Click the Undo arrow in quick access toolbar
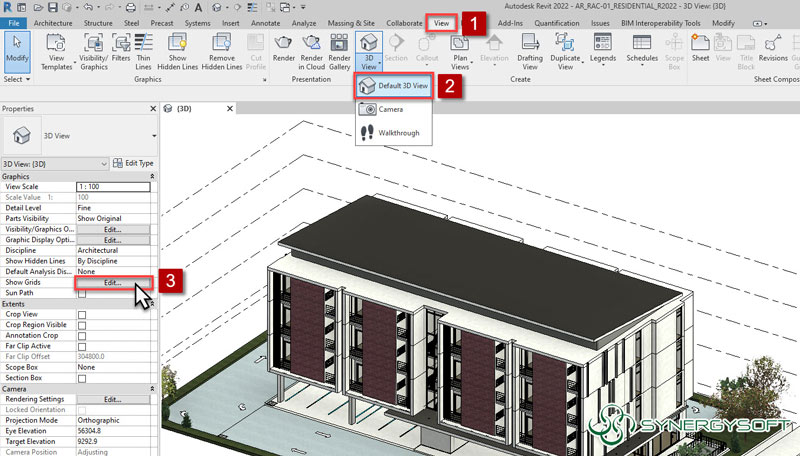The image size is (800, 456). coord(87,7)
